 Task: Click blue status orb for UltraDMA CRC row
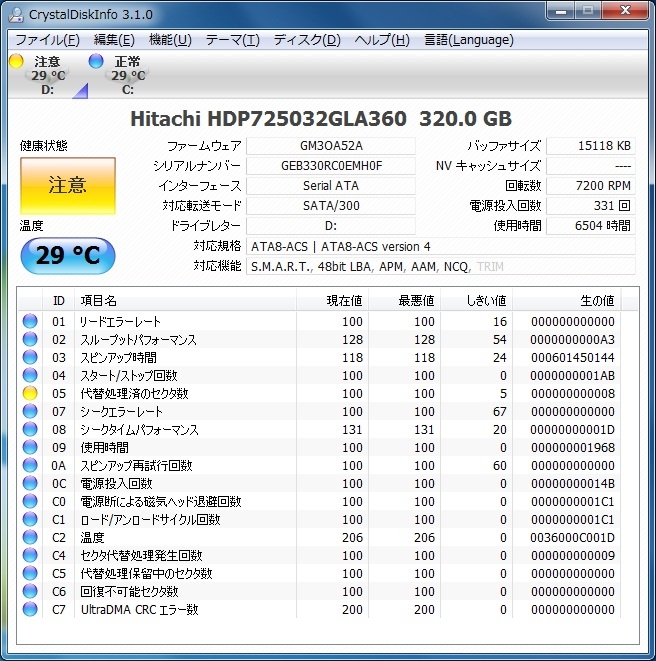click(x=30, y=610)
